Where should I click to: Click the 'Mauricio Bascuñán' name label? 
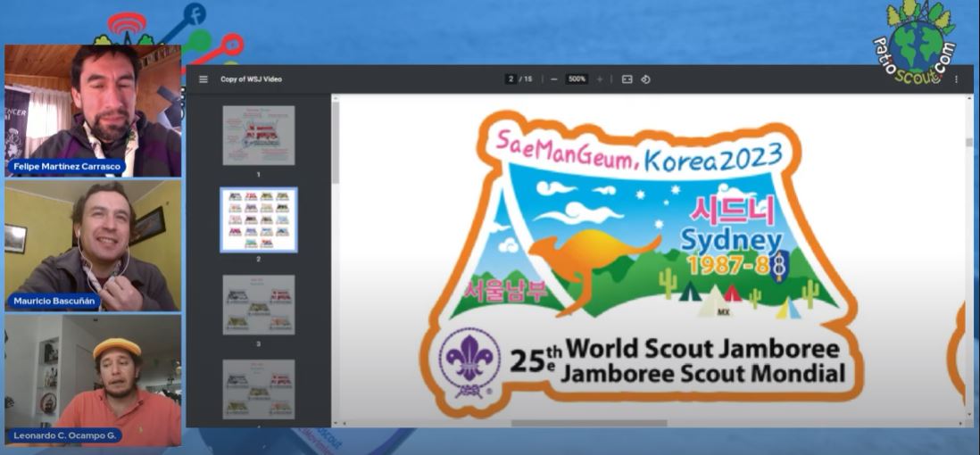(54, 302)
